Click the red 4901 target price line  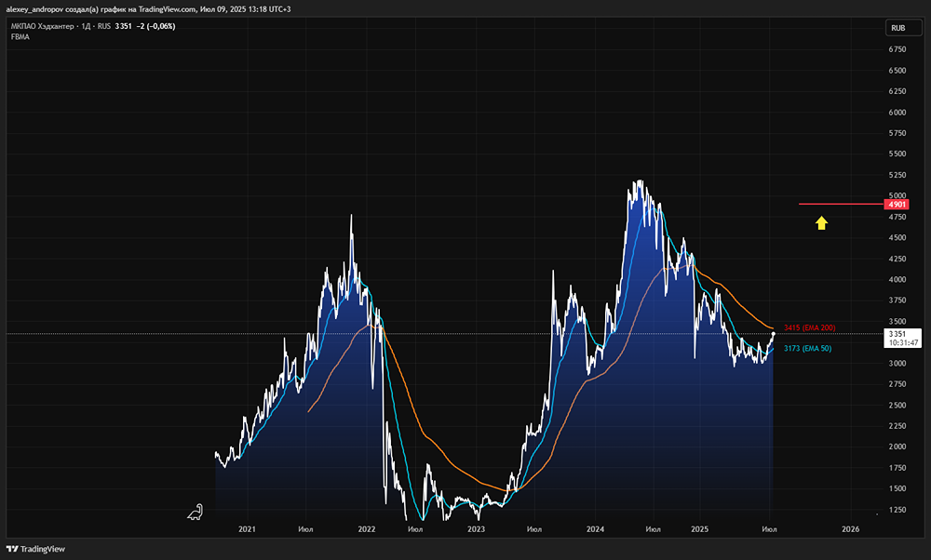click(x=842, y=204)
